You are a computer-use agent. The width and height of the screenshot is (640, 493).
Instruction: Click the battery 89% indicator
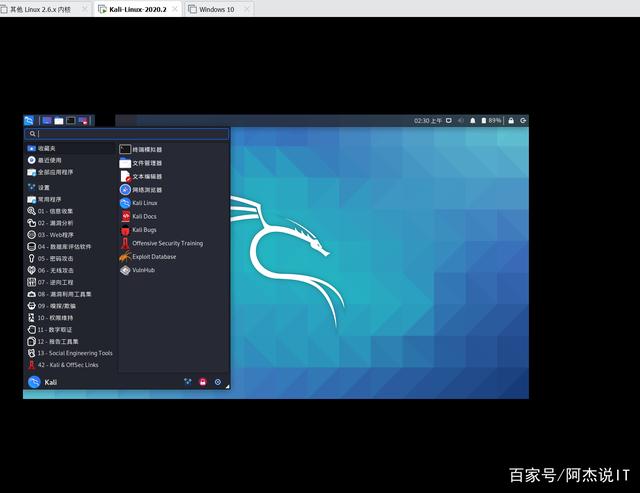491,120
